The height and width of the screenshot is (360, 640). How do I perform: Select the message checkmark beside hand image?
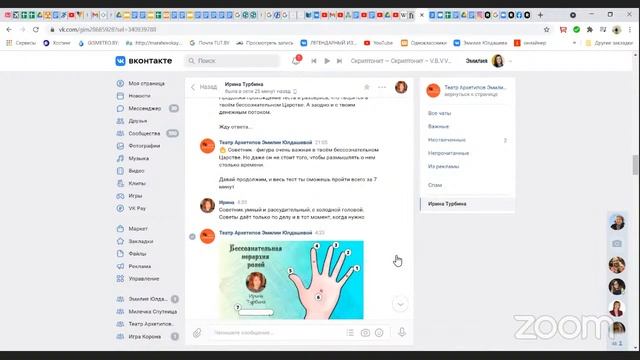click(192, 236)
